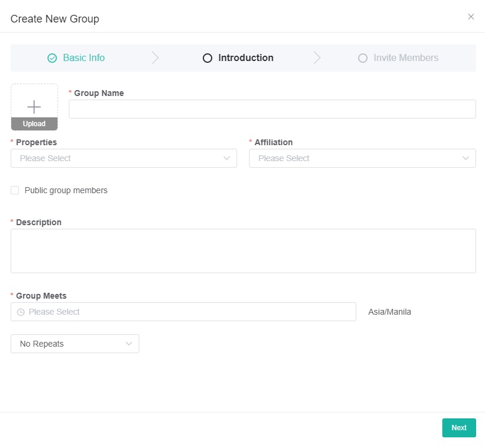
Task: Open the Properties dropdown
Action: [x=123, y=158]
